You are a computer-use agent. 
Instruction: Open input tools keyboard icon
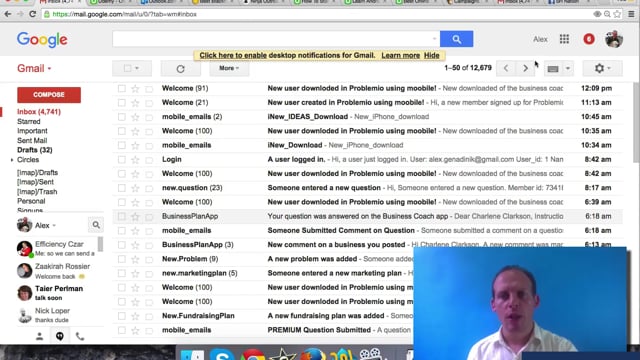(x=553, y=69)
